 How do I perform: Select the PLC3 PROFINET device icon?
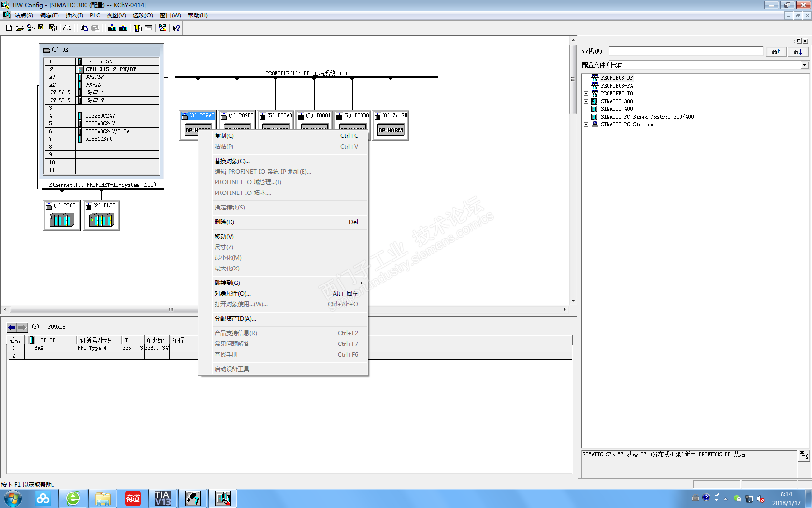101,216
